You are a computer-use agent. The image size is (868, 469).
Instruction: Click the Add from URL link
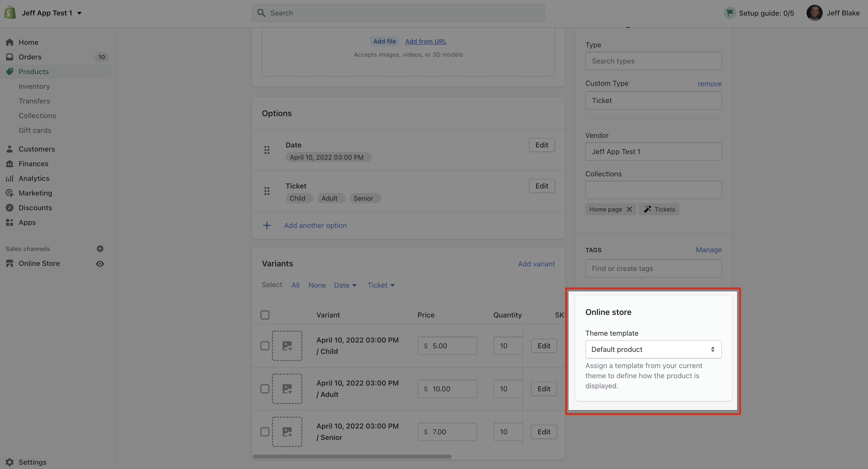(x=426, y=41)
